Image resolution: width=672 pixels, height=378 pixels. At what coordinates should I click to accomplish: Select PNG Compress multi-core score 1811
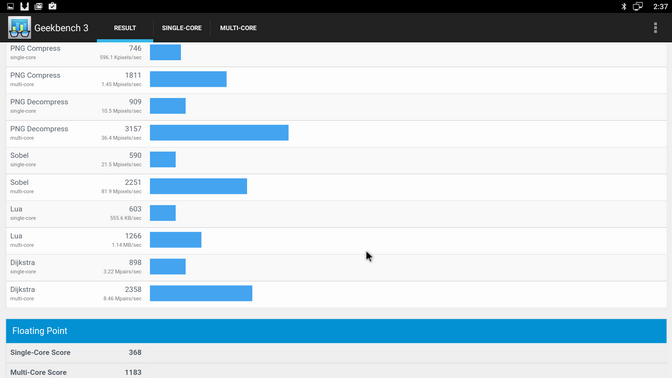[133, 75]
